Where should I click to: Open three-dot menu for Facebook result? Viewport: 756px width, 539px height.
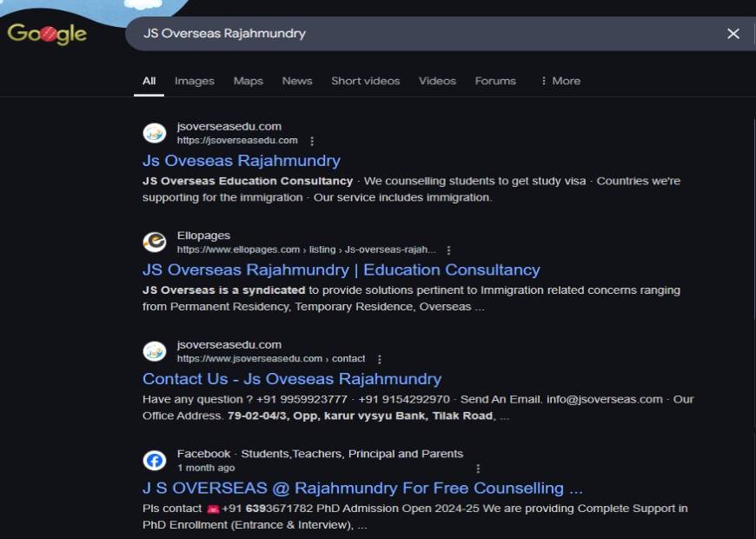(478, 469)
